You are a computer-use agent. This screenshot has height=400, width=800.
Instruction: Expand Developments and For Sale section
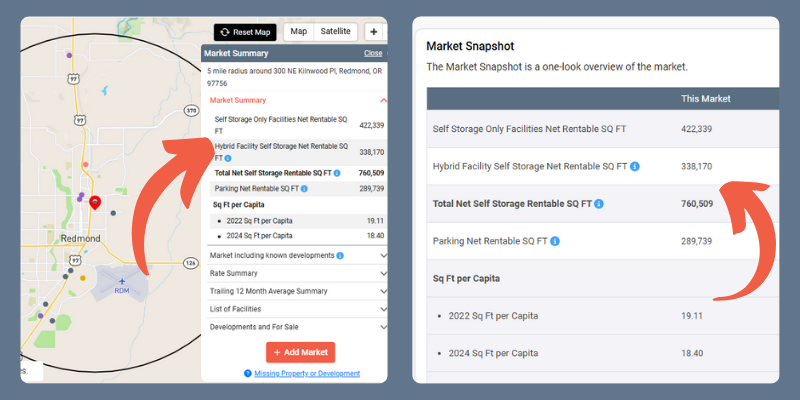click(x=383, y=327)
